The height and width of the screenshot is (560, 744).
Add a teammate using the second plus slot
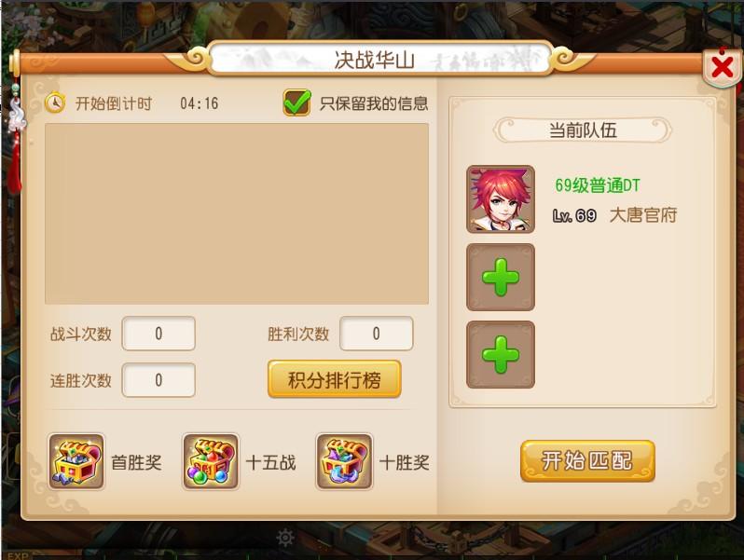pyautogui.click(x=501, y=355)
